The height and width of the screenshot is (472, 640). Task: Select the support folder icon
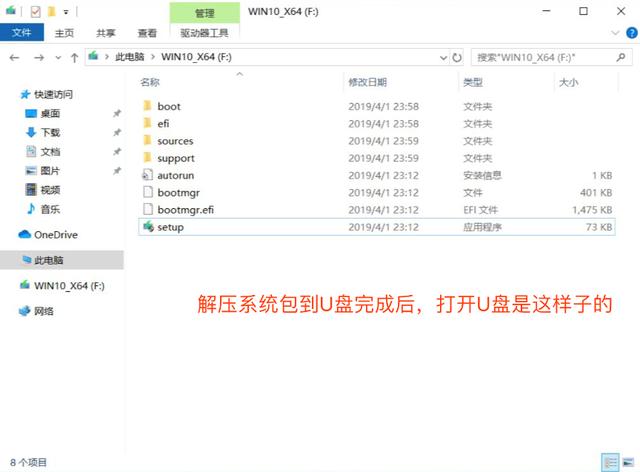[147, 157]
